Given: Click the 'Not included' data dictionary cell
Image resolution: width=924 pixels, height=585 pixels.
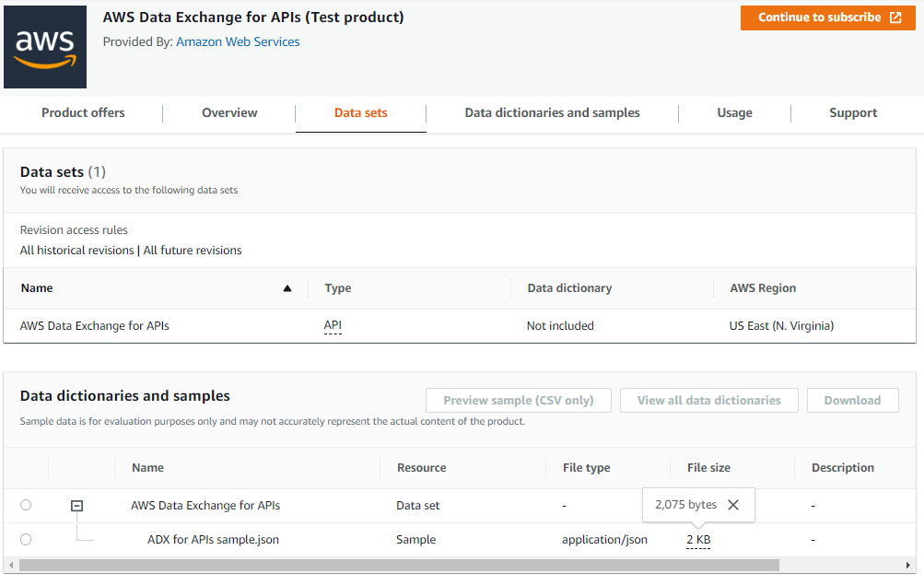Looking at the screenshot, I should [560, 326].
